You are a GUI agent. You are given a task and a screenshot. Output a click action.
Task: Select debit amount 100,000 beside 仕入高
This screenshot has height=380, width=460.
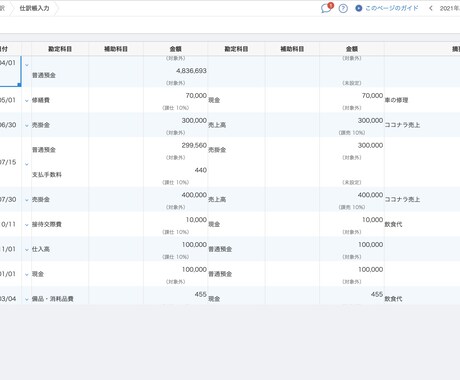point(194,245)
